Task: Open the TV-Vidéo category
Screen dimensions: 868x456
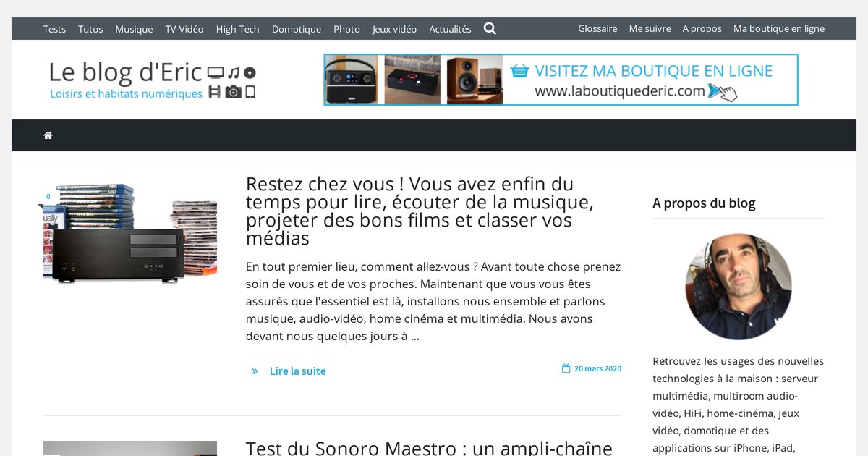Action: pyautogui.click(x=184, y=29)
